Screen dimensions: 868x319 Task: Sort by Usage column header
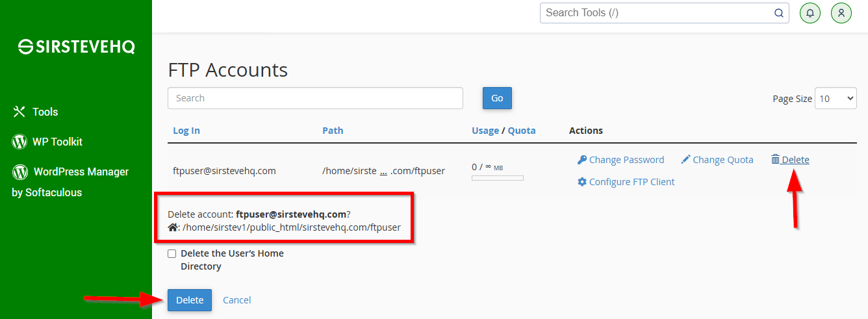coord(485,131)
